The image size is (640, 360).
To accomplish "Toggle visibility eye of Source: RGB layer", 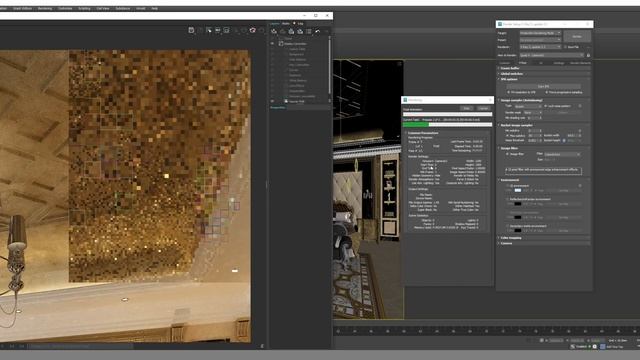I will pyautogui.click(x=272, y=101).
